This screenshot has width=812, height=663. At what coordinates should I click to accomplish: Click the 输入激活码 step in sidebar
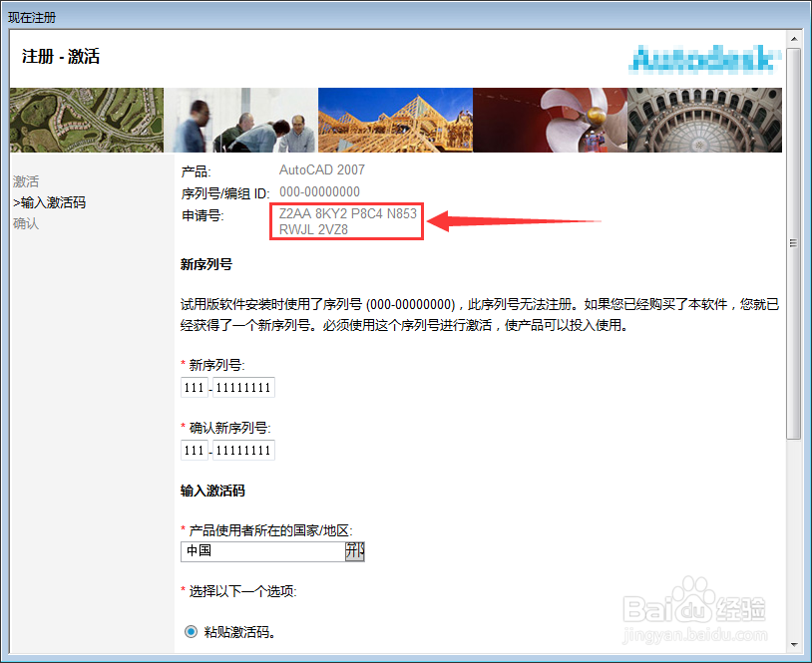tap(49, 202)
